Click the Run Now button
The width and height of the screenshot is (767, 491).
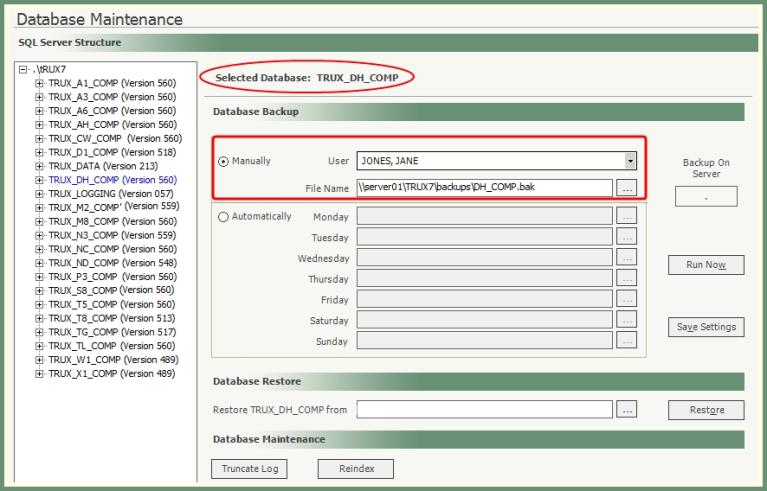coord(706,265)
